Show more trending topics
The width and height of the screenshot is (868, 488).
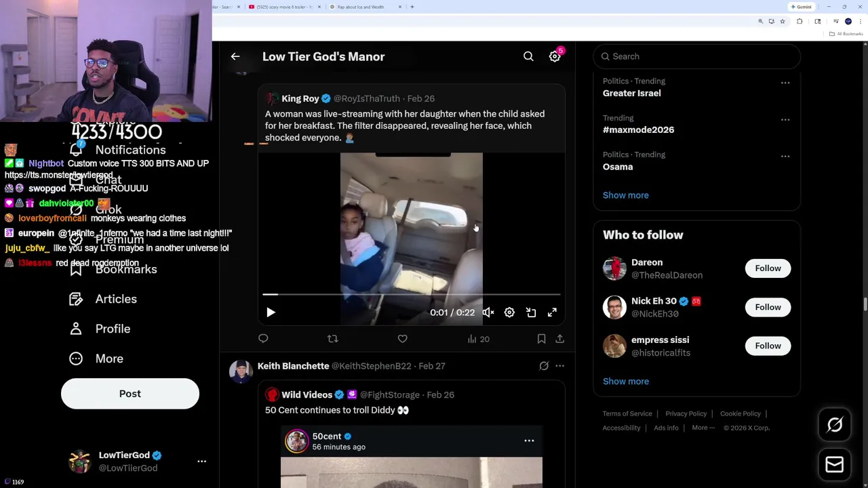click(625, 195)
